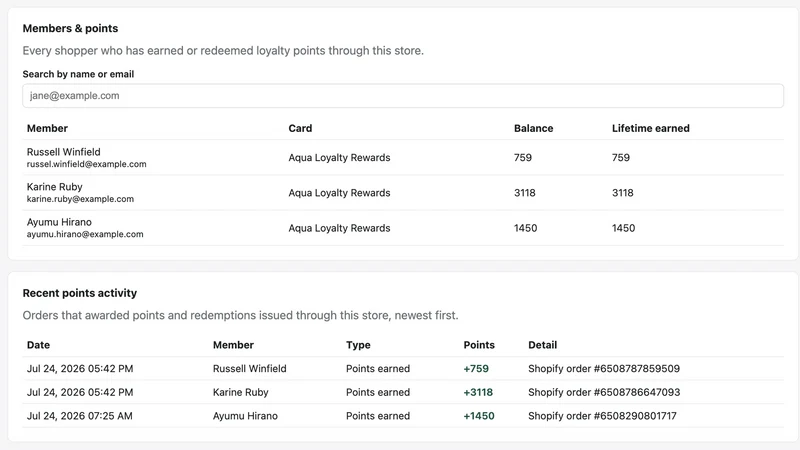Click ayumu.hirano@example.com email address

pos(85,234)
